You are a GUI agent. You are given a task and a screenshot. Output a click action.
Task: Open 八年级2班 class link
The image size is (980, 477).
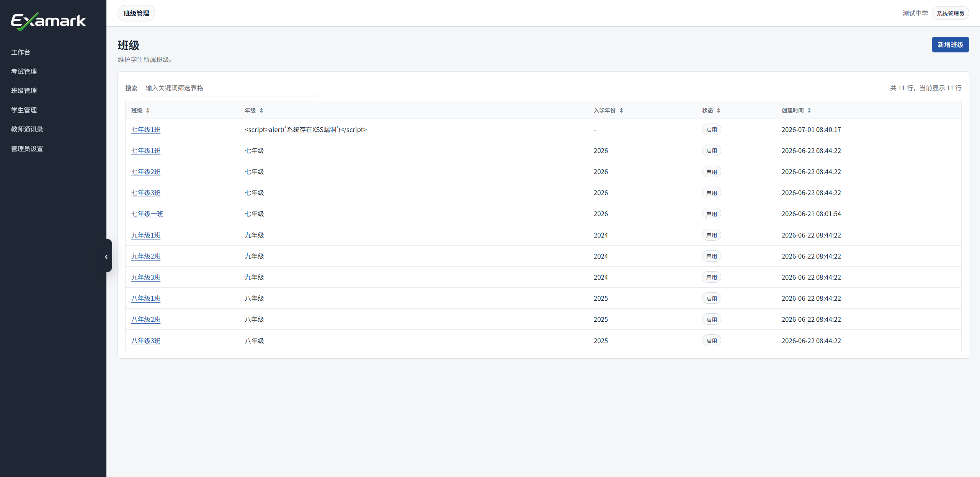tap(146, 319)
